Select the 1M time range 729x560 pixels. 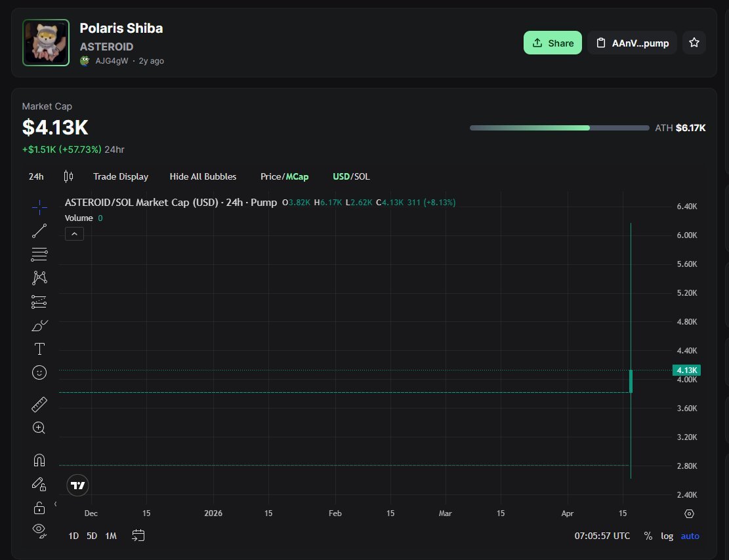point(111,536)
